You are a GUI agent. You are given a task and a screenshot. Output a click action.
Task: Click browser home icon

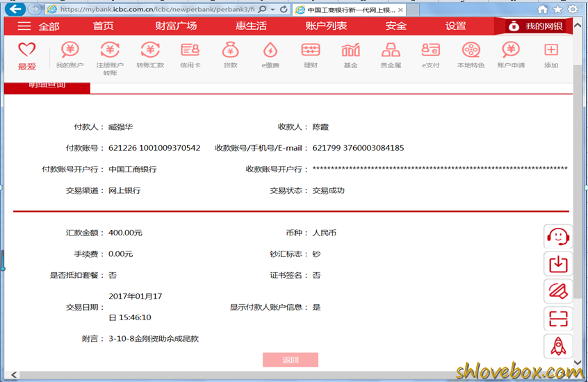pos(543,9)
